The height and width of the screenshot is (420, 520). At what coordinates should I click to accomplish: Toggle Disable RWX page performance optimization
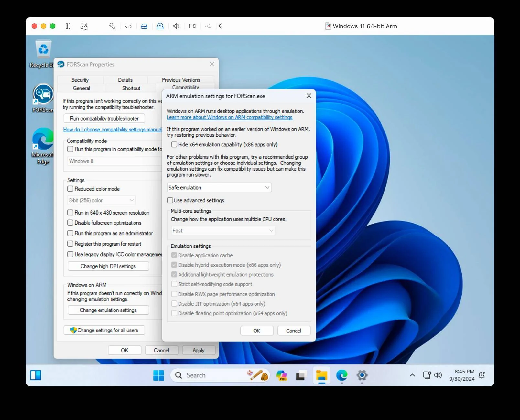[x=174, y=294]
